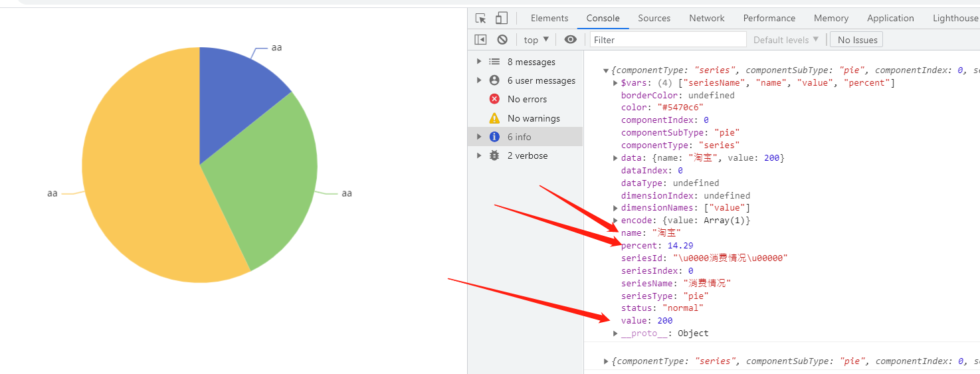
Task: Click the No Issues button
Action: coord(857,40)
